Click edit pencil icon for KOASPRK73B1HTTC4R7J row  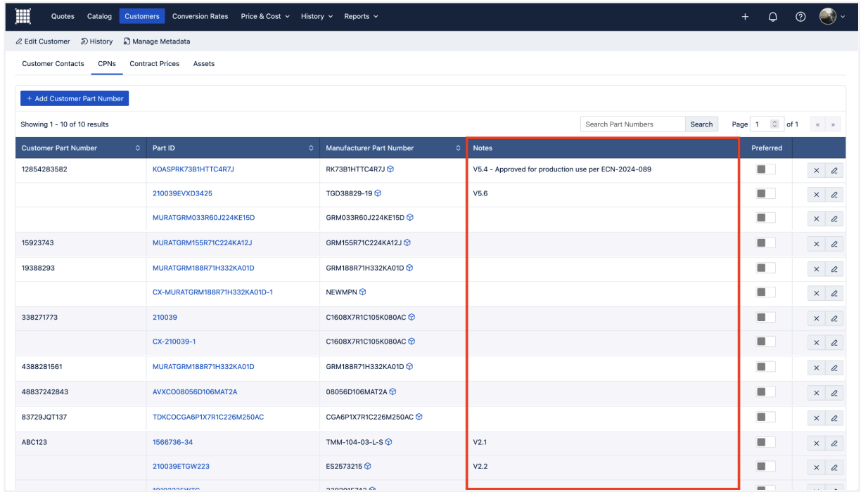tap(834, 170)
